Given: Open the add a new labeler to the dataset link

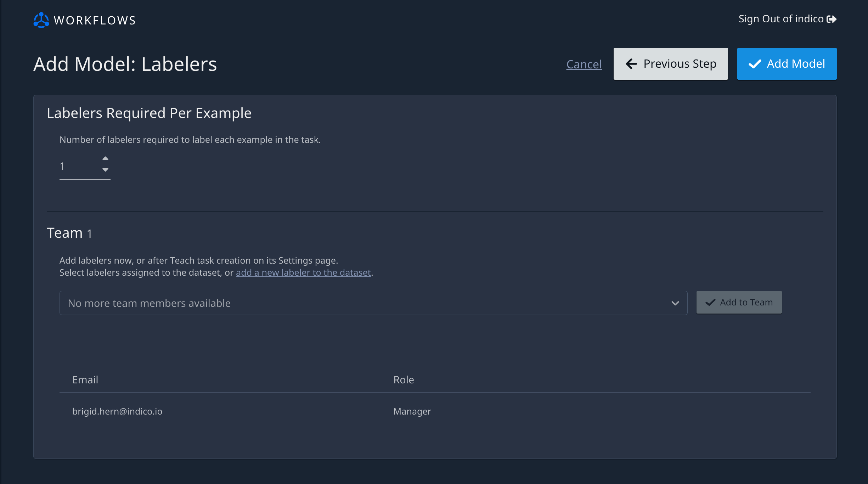Looking at the screenshot, I should coord(303,272).
